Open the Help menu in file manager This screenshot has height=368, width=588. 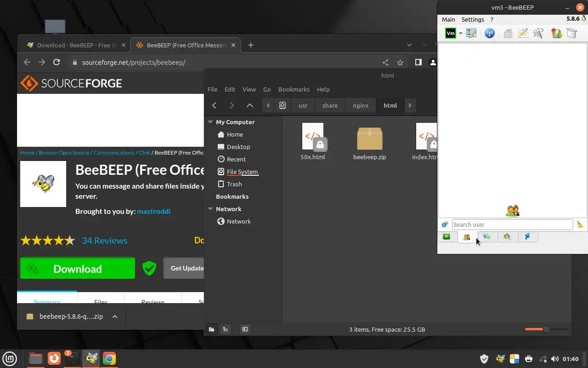pyautogui.click(x=323, y=89)
